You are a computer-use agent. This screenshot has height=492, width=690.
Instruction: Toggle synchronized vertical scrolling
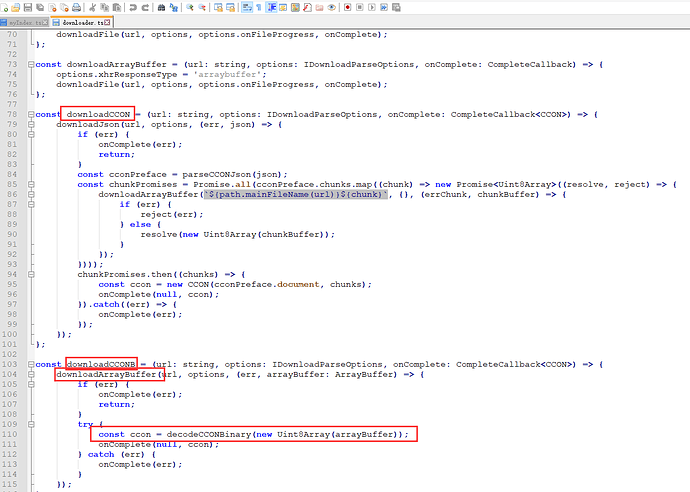[218, 7]
